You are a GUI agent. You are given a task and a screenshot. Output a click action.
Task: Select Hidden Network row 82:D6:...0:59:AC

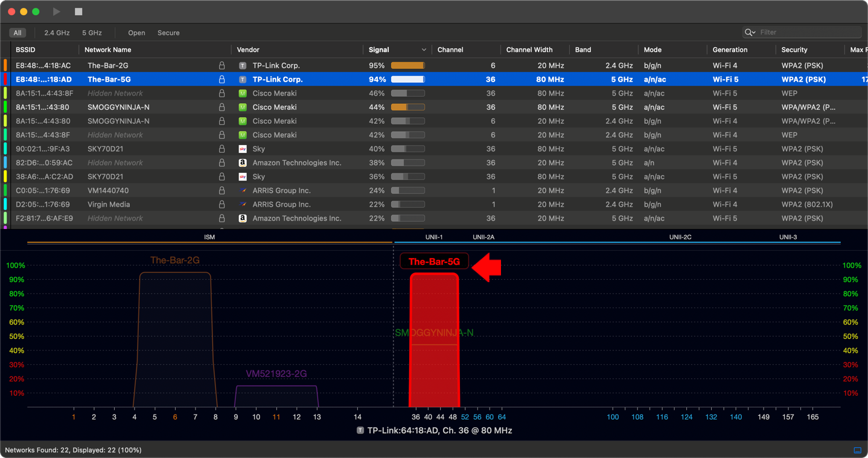pos(434,163)
